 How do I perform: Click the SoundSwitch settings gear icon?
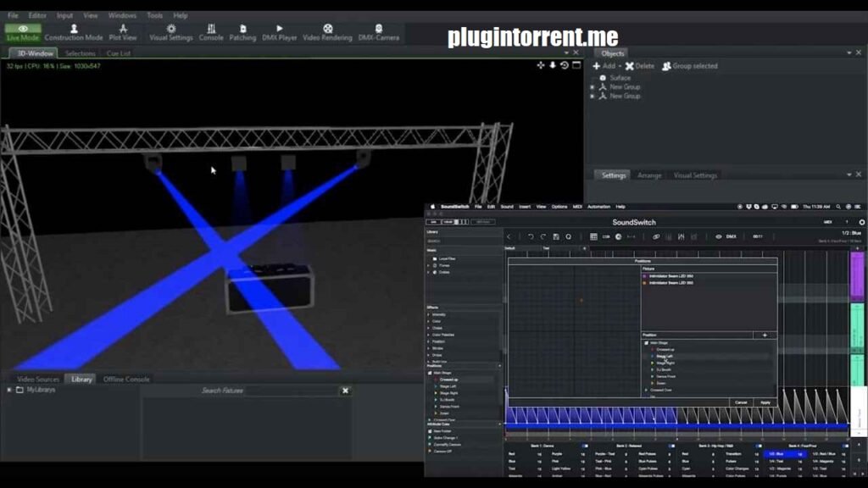click(862, 223)
